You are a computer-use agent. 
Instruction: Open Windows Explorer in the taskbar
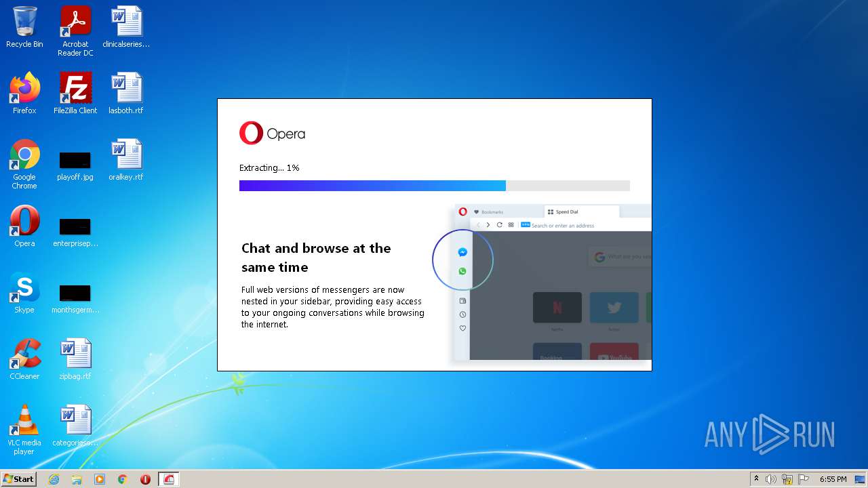77,479
